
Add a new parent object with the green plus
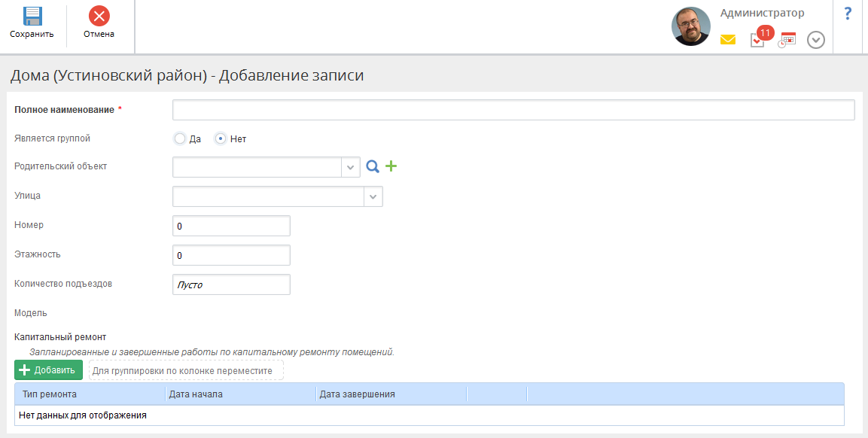(x=391, y=166)
